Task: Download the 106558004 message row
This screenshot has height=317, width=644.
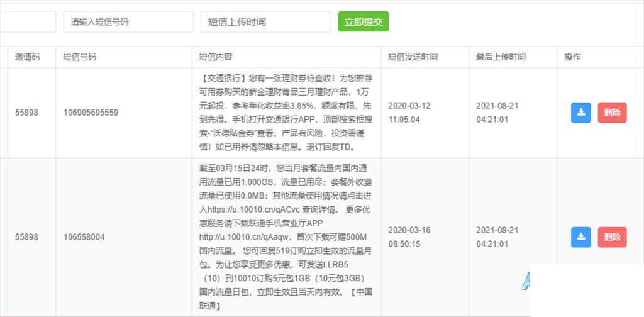Action: tap(580, 237)
